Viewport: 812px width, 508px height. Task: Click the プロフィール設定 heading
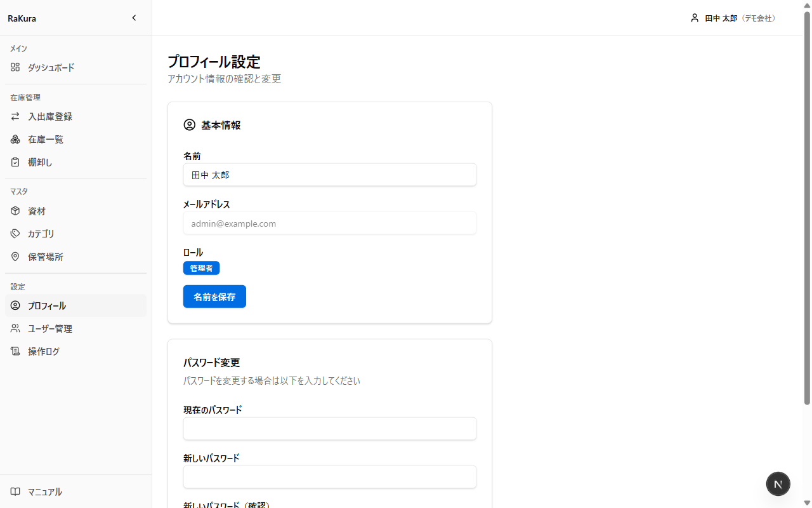point(214,62)
